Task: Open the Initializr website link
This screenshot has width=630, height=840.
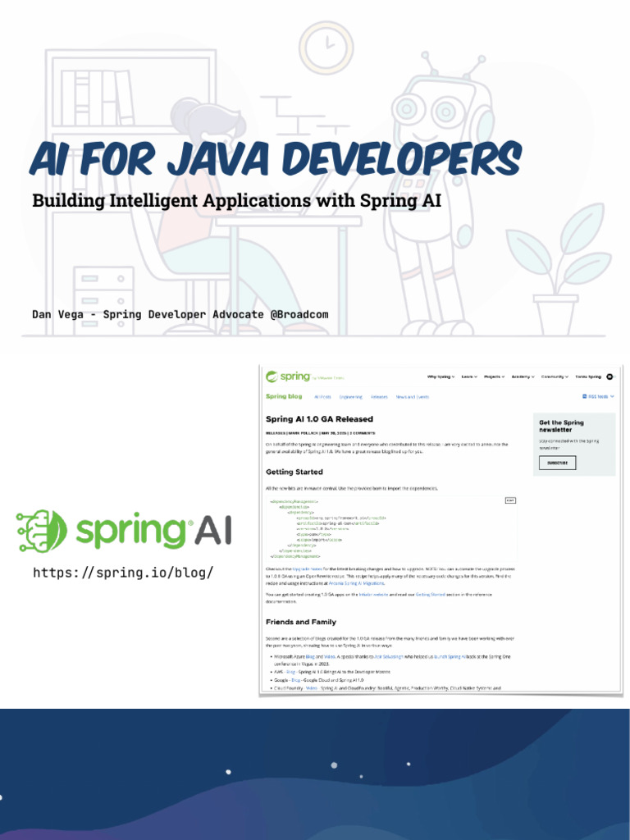Action: 373,595
